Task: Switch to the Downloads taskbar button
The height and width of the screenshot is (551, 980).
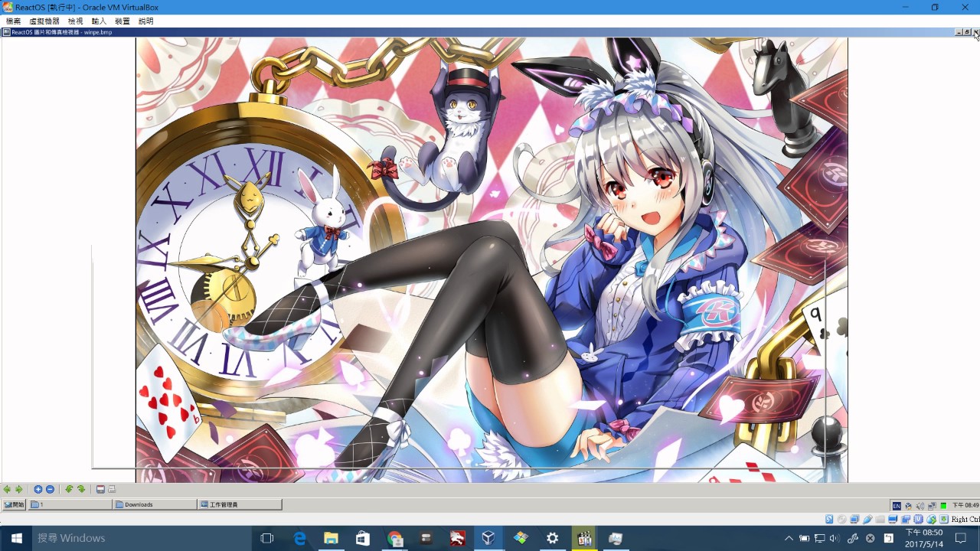Action: (155, 505)
